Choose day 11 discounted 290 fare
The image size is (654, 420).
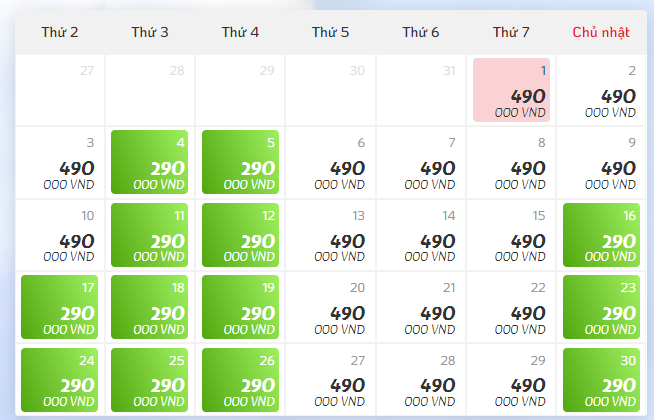[x=149, y=235]
